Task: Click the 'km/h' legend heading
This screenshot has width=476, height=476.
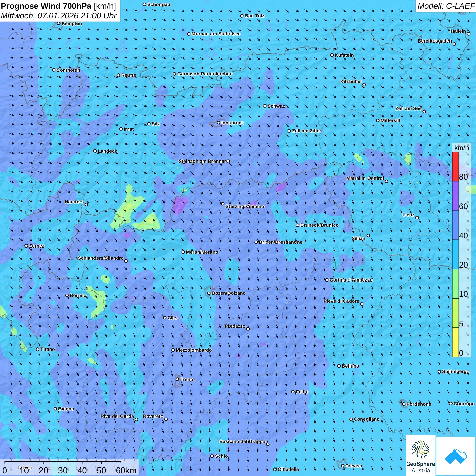Action: pos(461,147)
